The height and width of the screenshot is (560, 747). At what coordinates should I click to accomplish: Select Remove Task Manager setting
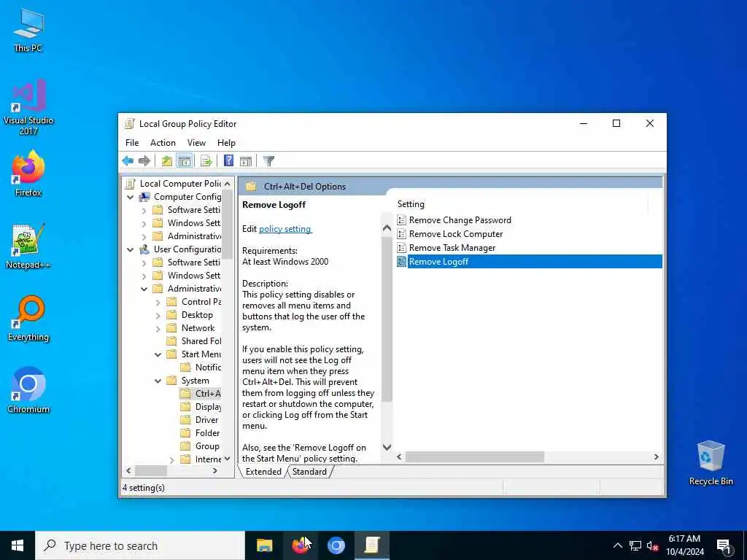coord(452,248)
